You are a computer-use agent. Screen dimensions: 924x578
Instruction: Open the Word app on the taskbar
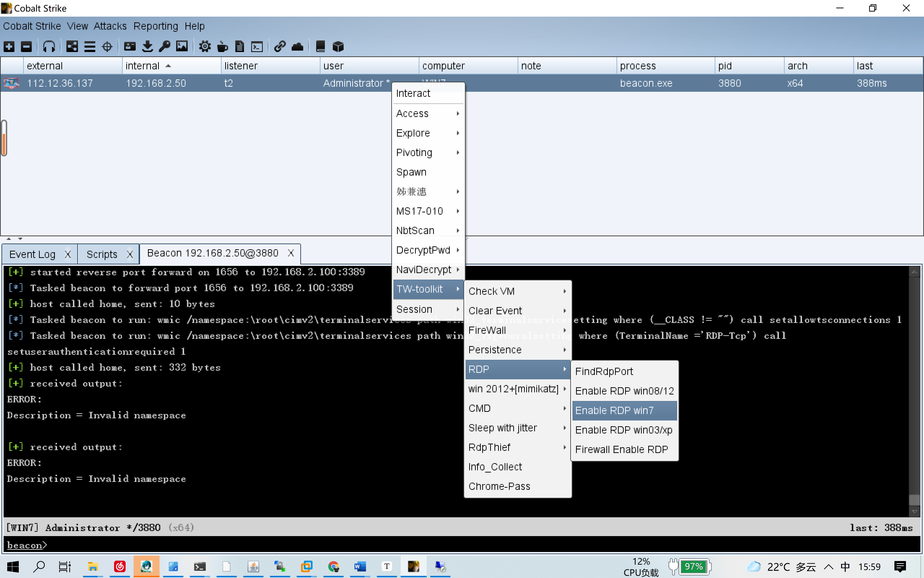pyautogui.click(x=360, y=566)
